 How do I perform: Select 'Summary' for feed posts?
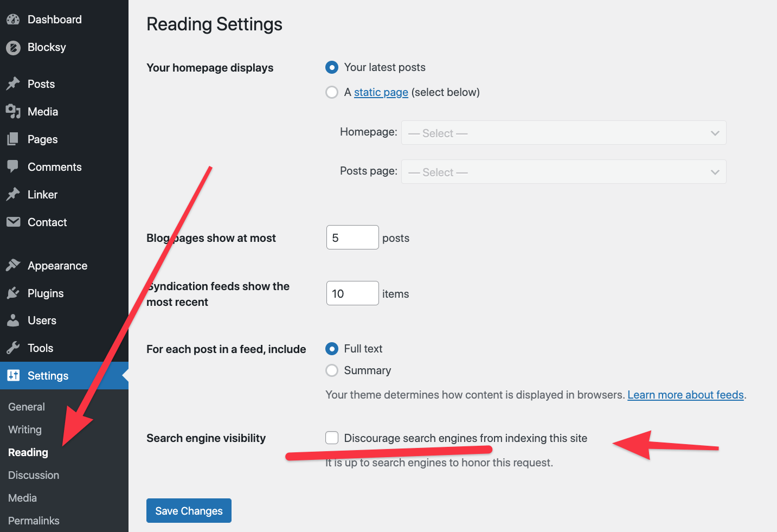pyautogui.click(x=331, y=370)
